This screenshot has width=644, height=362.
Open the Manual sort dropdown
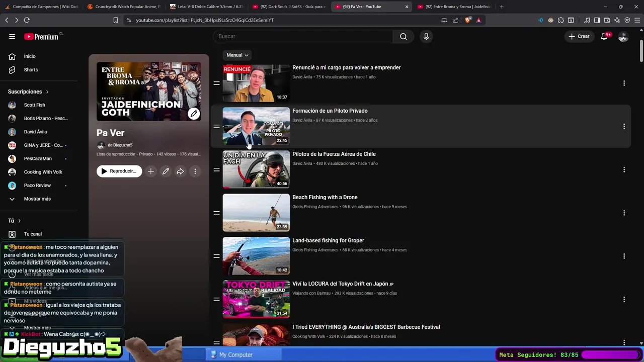tap(237, 55)
